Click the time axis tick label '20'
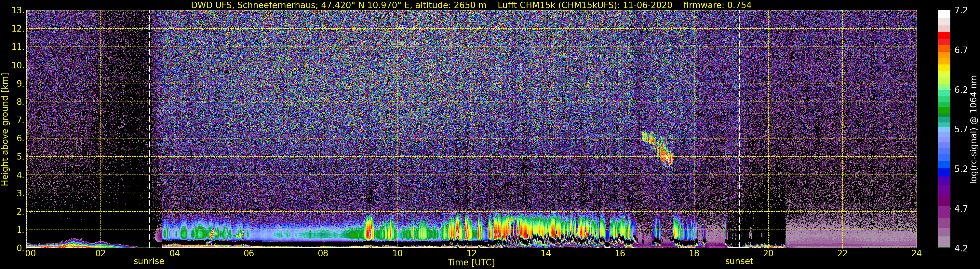 point(768,253)
